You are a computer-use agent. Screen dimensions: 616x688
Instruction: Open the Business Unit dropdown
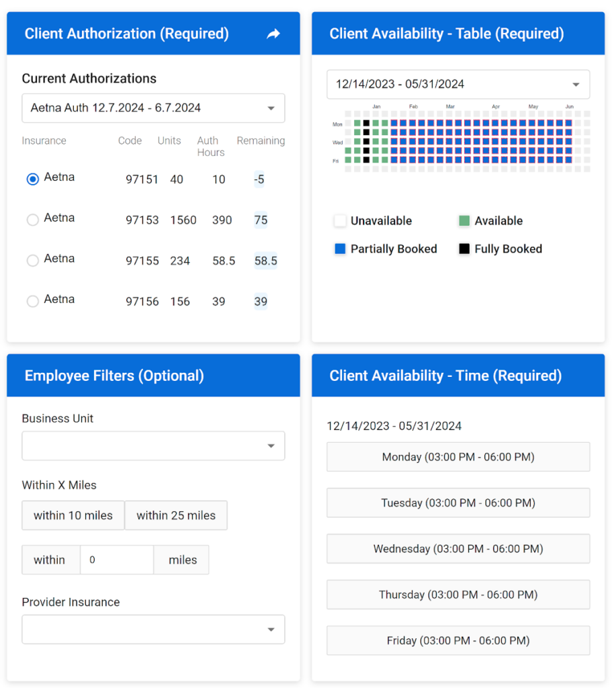pos(153,445)
